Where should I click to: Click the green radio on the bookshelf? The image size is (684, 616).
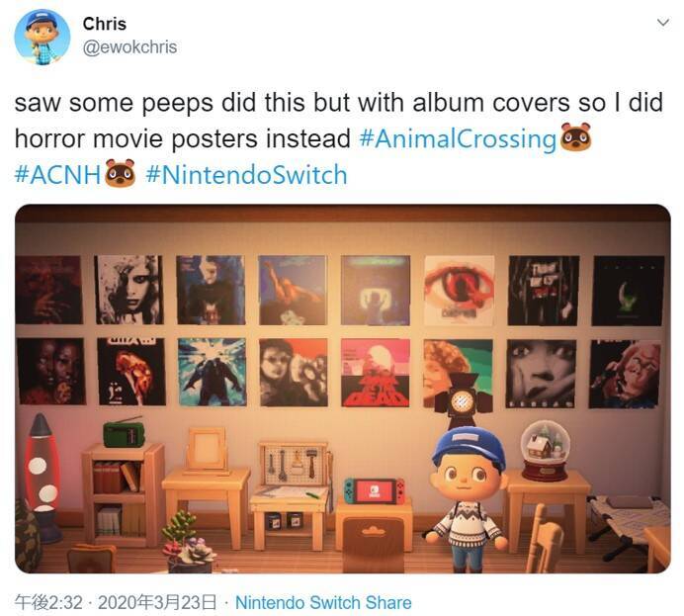pyautogui.click(x=124, y=432)
